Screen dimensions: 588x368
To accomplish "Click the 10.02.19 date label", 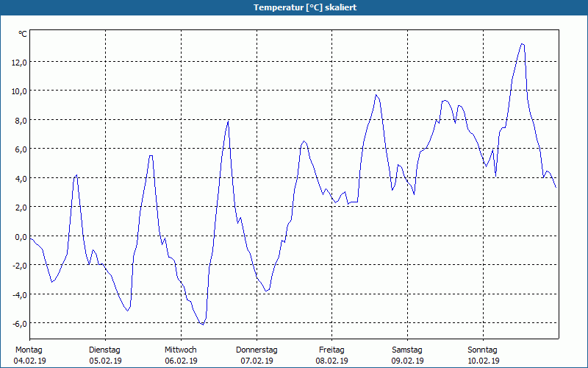I will [484, 361].
